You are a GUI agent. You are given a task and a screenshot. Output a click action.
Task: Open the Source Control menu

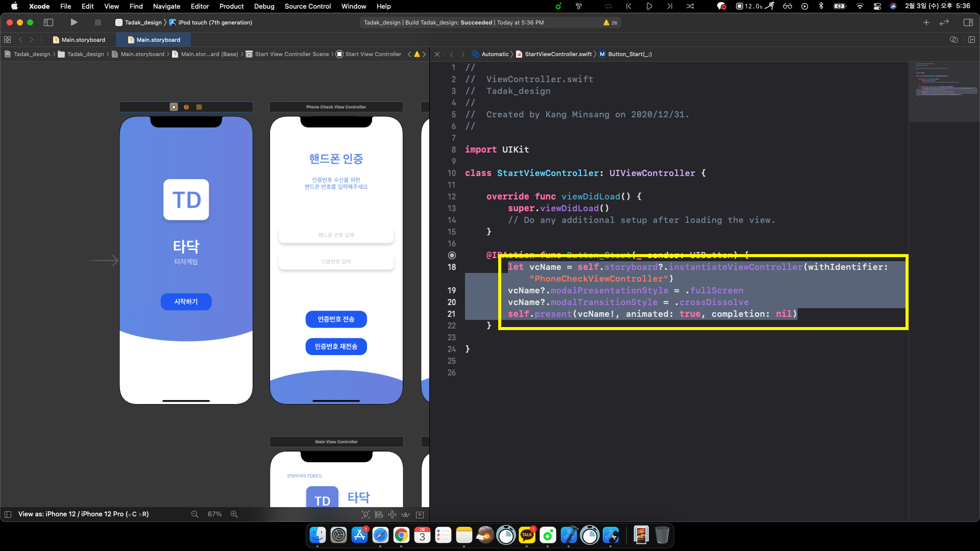(x=307, y=6)
